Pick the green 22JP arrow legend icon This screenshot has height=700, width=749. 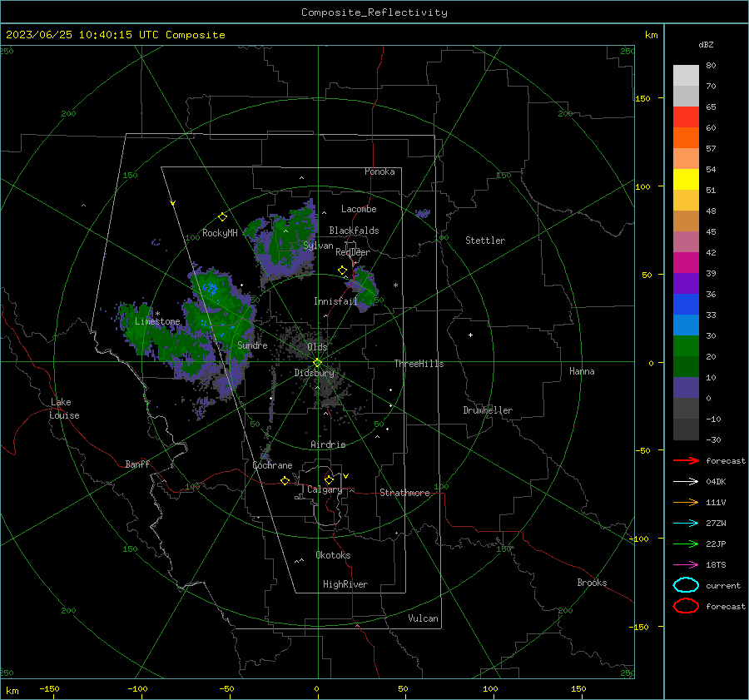[686, 544]
